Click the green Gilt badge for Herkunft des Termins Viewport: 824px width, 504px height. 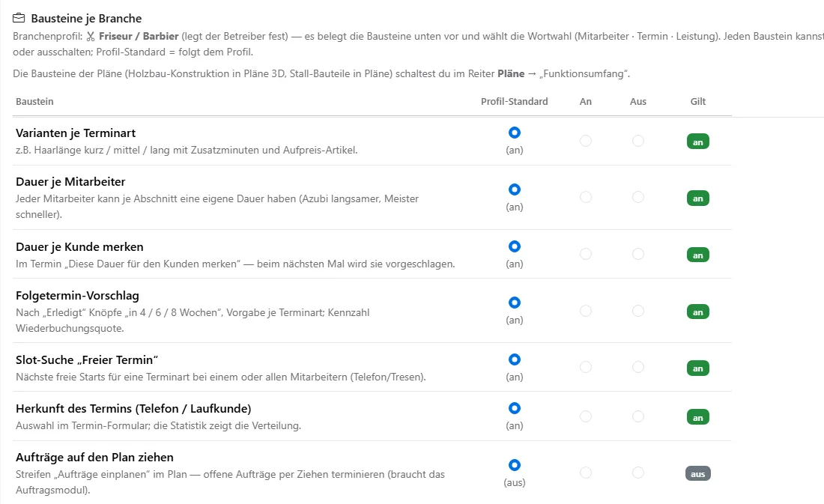(698, 417)
